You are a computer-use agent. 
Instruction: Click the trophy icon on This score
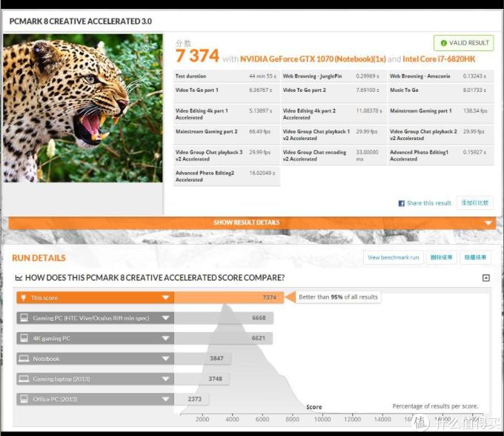click(x=24, y=297)
